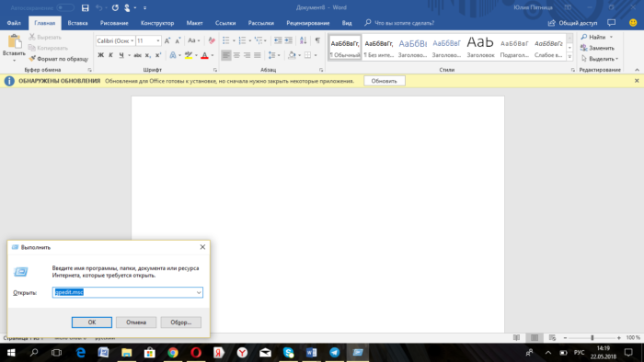Viewport: 644px width, 362px height.
Task: Clear all formatting eraser icon
Action: tap(212, 40)
